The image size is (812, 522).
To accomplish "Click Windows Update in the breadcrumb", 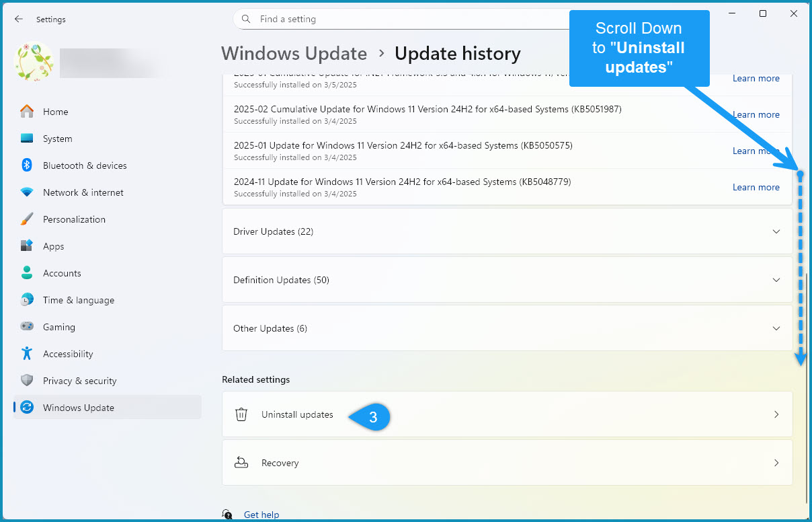I will point(294,53).
